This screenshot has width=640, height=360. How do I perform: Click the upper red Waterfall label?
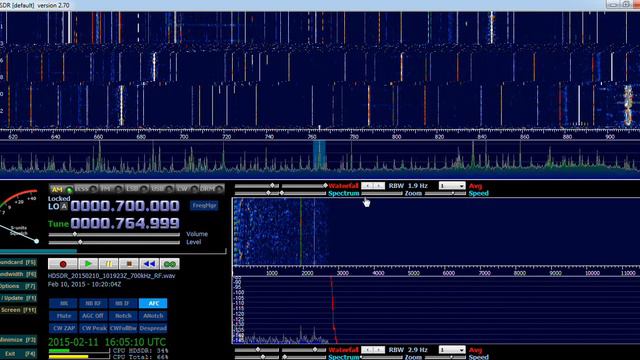tap(343, 186)
